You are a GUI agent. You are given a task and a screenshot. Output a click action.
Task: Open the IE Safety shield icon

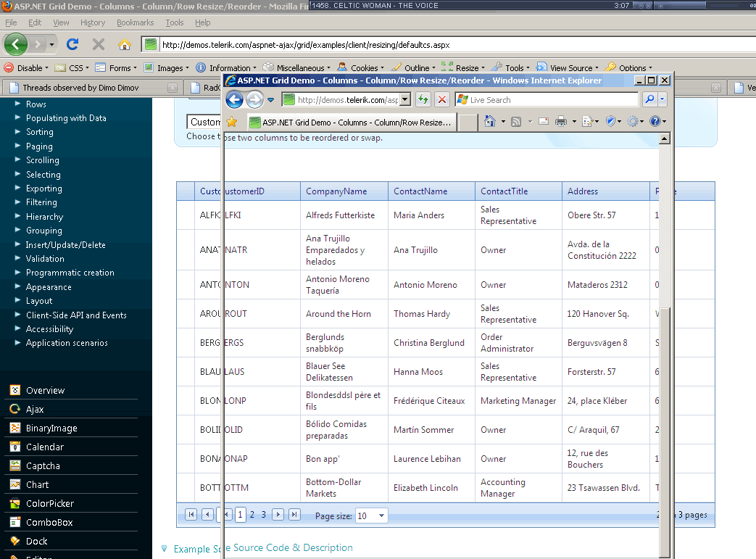coord(610,122)
